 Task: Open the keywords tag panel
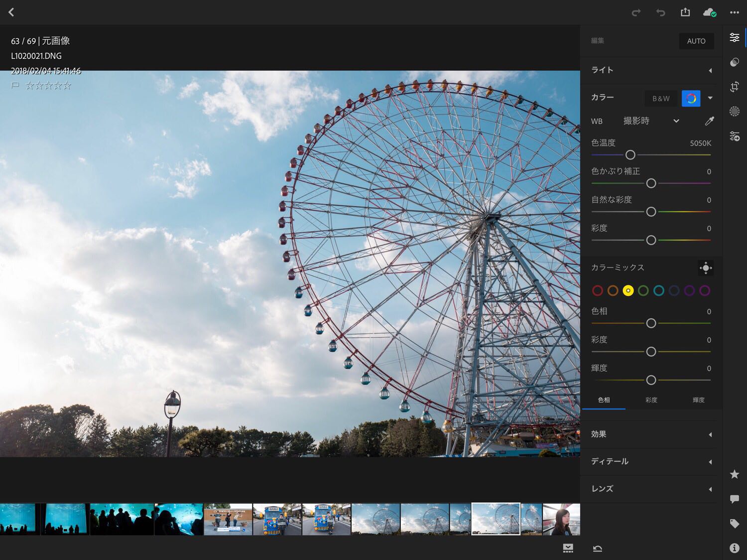(x=735, y=523)
